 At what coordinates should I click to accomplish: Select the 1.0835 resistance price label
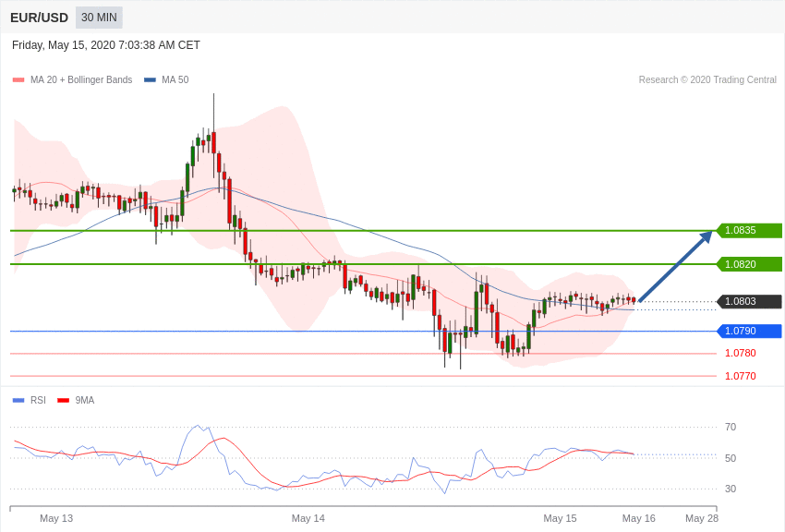pyautogui.click(x=750, y=230)
